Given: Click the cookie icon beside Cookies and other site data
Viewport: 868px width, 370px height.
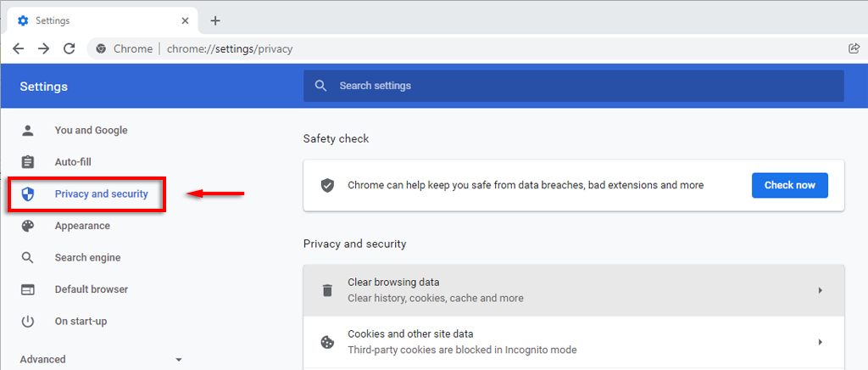Looking at the screenshot, I should point(327,342).
